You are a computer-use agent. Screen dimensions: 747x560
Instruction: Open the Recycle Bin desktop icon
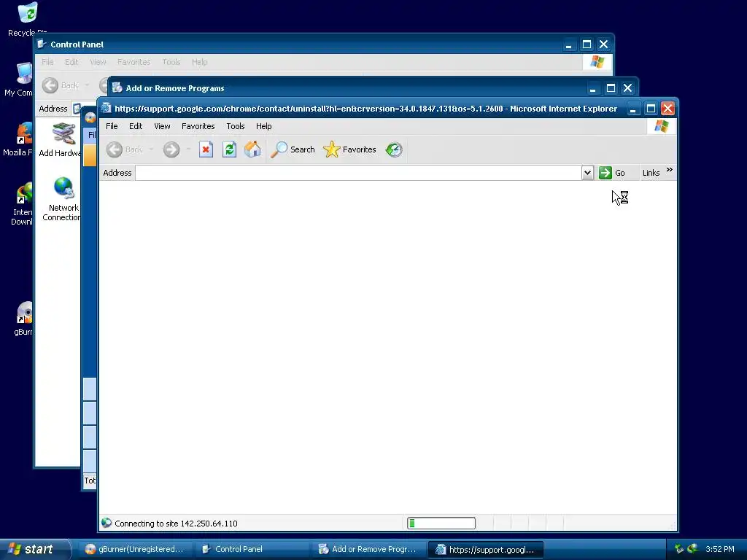[27, 19]
